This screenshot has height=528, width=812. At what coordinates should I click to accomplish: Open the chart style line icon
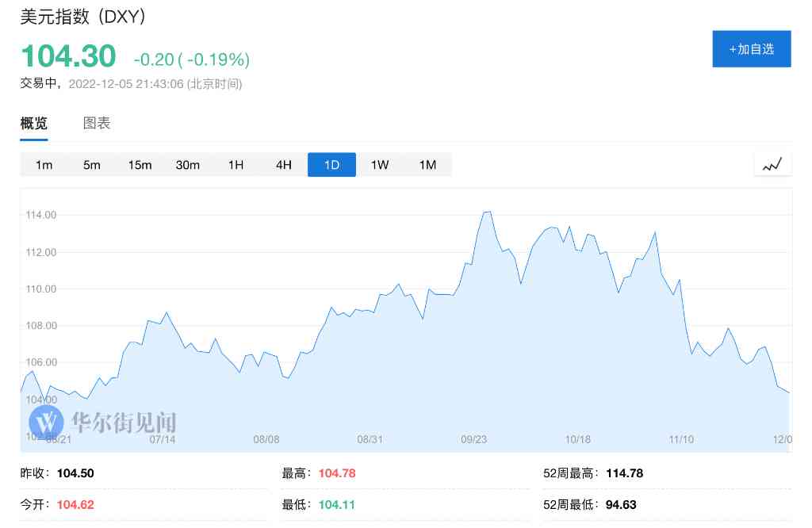click(x=772, y=163)
